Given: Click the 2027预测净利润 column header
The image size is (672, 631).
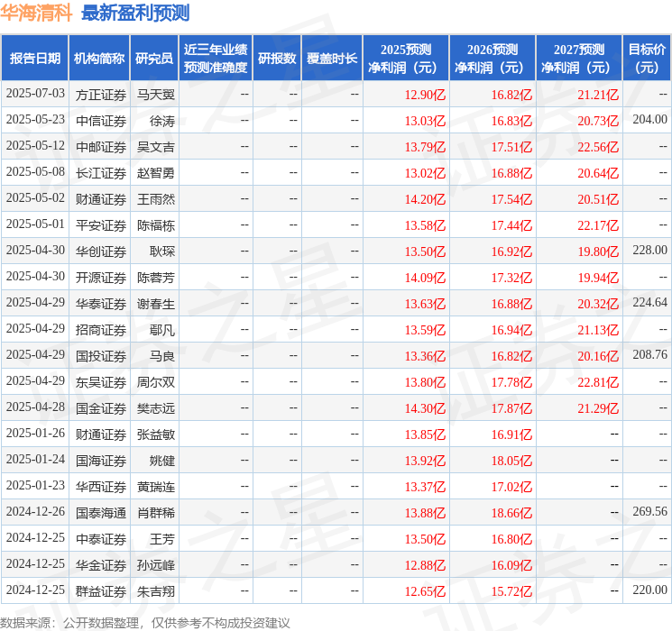Looking at the screenshot, I should pyautogui.click(x=579, y=59).
